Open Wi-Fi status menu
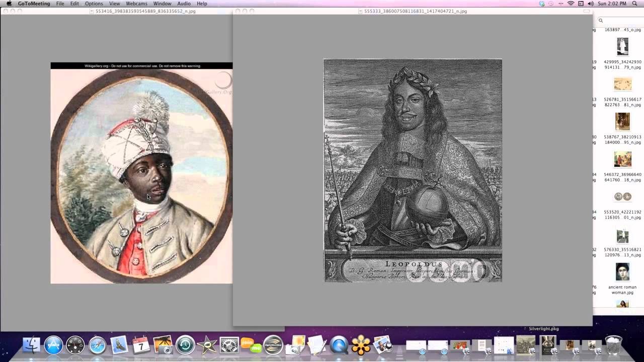644x362 pixels. point(571,4)
